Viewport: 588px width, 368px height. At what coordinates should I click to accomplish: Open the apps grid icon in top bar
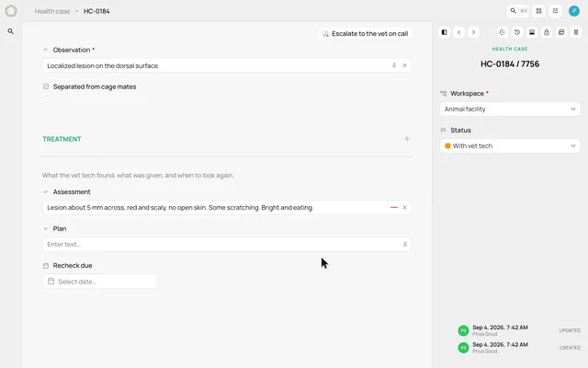pos(539,11)
